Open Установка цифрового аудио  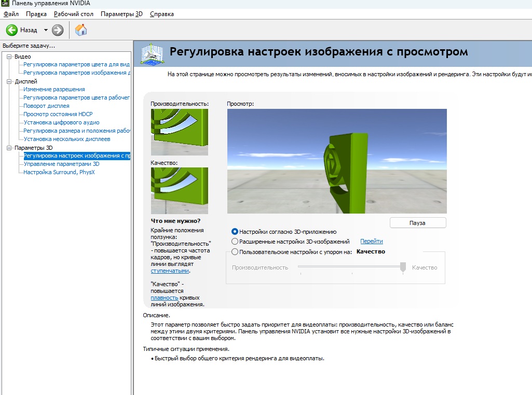tap(61, 123)
